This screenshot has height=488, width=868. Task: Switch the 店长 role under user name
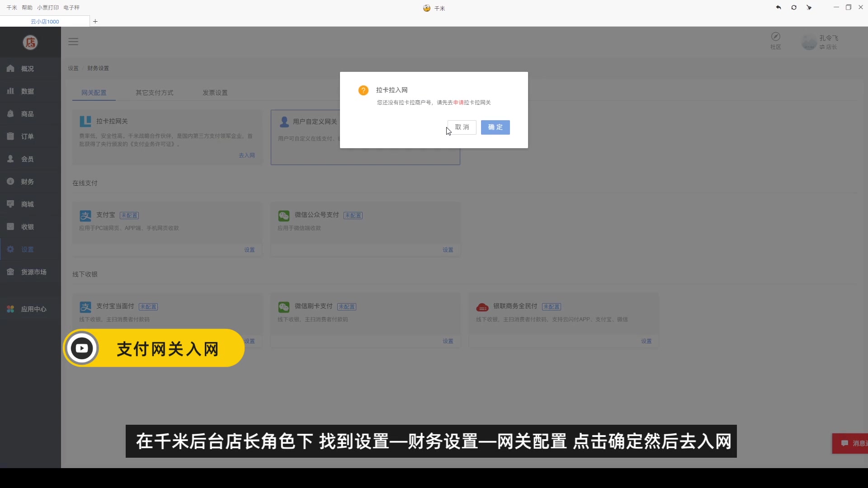click(828, 47)
